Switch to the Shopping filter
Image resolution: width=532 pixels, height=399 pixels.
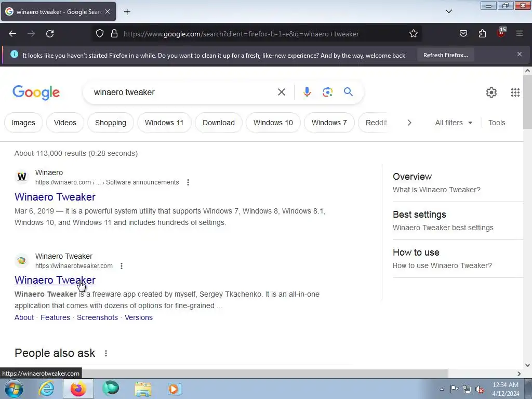click(x=111, y=123)
